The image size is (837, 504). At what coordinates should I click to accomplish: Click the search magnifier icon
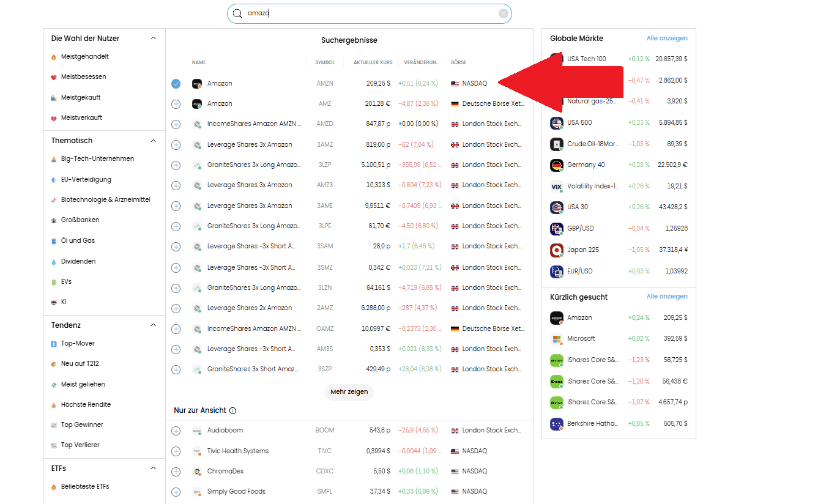pos(237,13)
